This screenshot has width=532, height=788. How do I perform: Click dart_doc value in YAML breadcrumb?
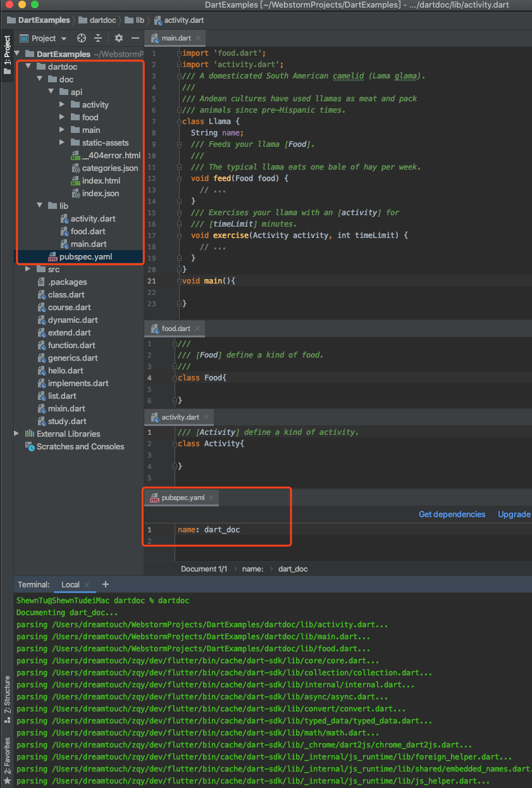(x=293, y=569)
